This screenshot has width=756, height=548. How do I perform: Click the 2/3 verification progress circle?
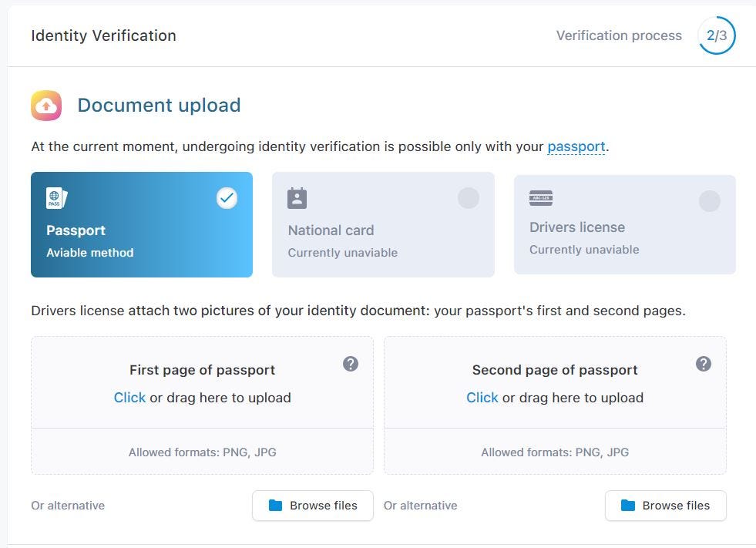[717, 35]
